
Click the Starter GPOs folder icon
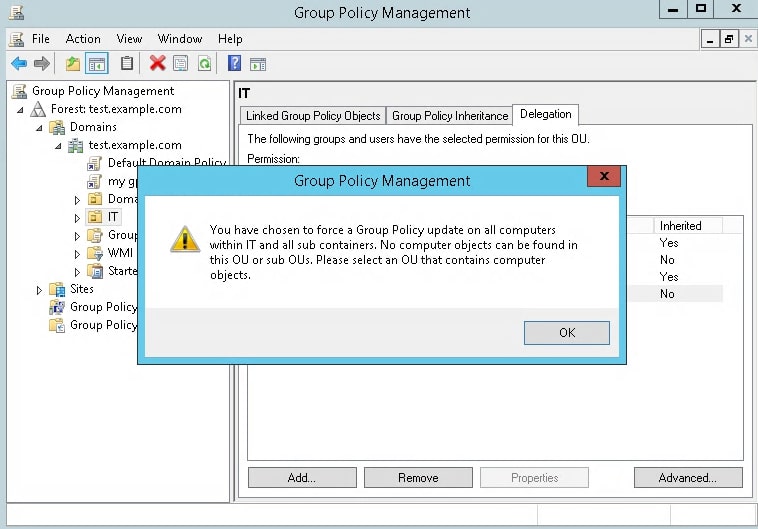[x=95, y=271]
